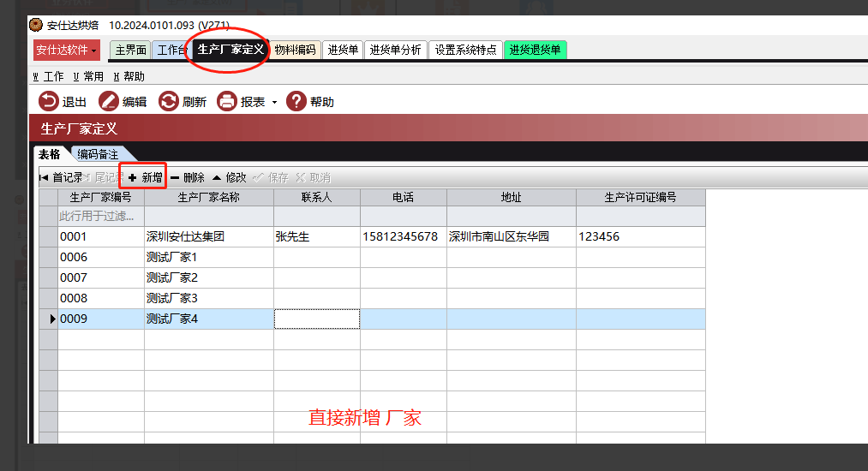The width and height of the screenshot is (868, 471).
Task: Select the 0007 row code cell
Action: pyautogui.click(x=101, y=277)
